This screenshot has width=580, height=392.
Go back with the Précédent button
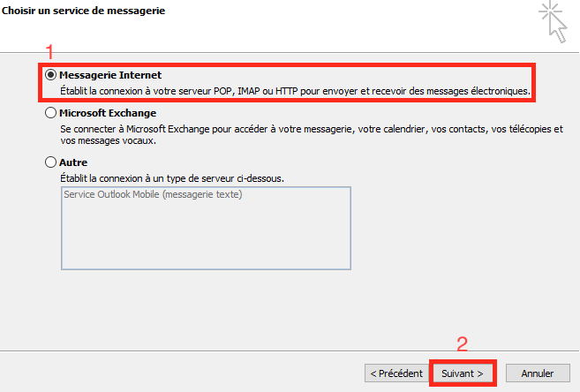click(395, 373)
